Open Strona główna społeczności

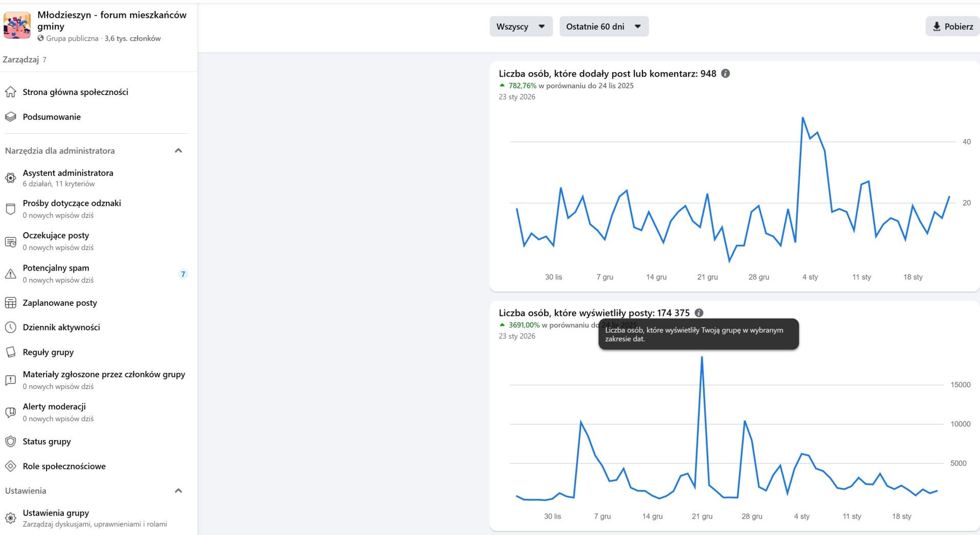[x=75, y=92]
